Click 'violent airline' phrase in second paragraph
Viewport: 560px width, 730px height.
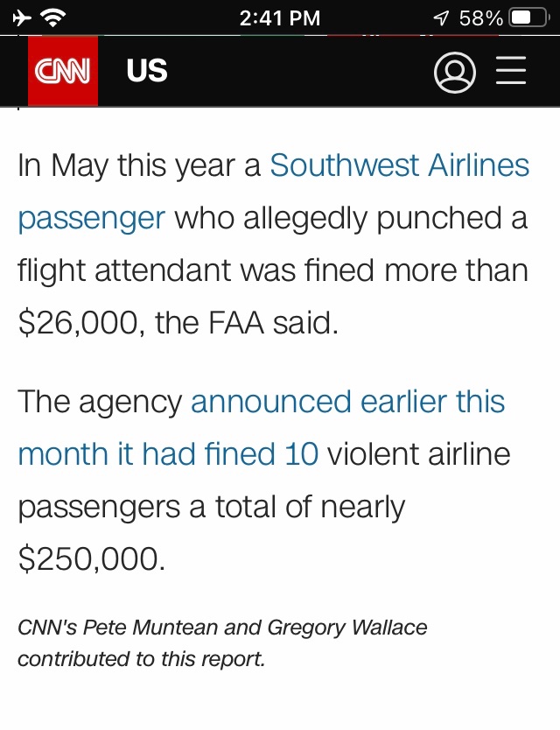[418, 454]
